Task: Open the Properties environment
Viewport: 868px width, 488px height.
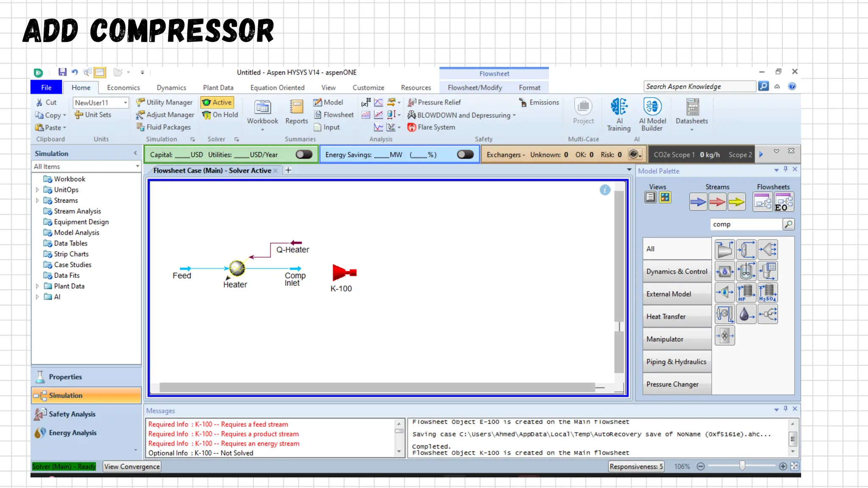Action: pyautogui.click(x=86, y=377)
